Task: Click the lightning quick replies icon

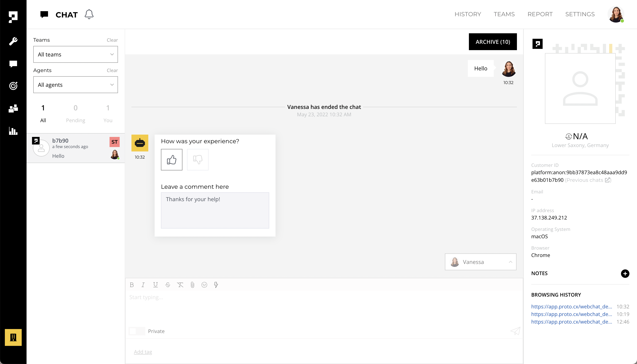Action: tap(216, 285)
